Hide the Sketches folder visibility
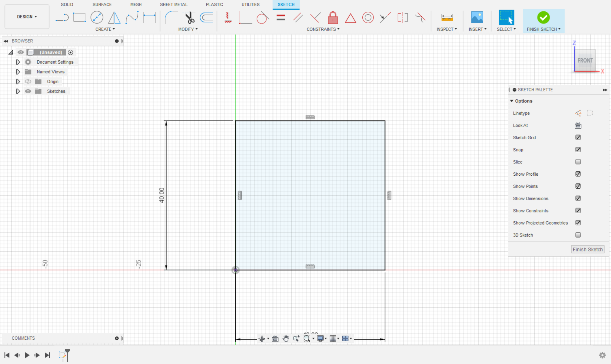This screenshot has width=611, height=364. [28, 91]
